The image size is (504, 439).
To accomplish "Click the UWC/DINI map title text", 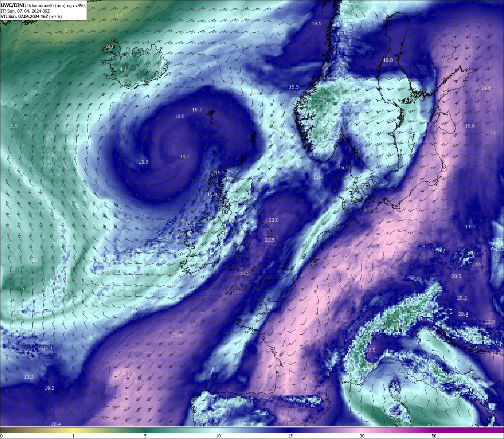I will [x=43, y=6].
